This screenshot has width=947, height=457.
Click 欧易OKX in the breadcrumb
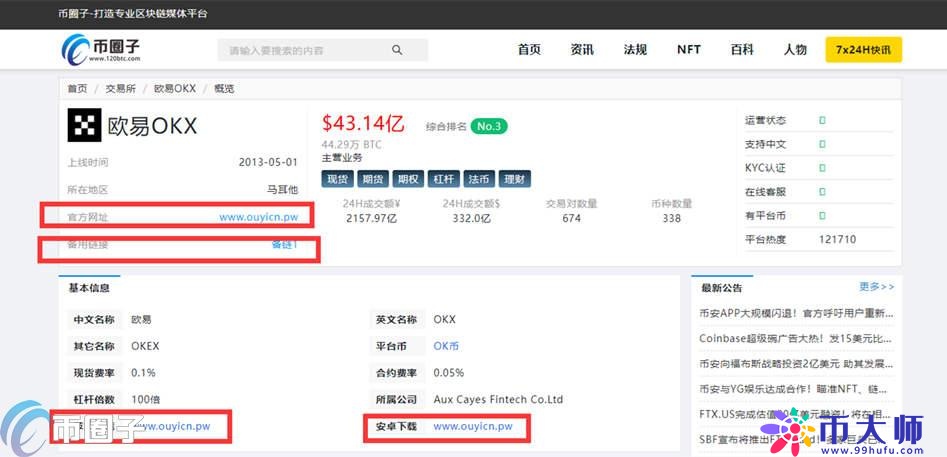(x=175, y=89)
